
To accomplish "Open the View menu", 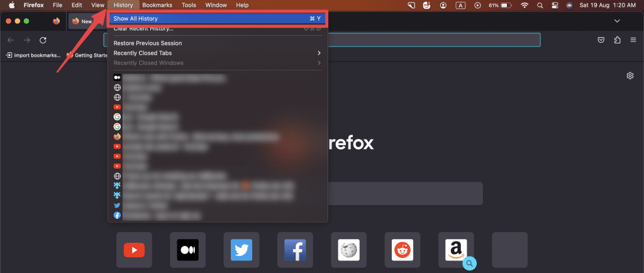I will [x=97, y=5].
